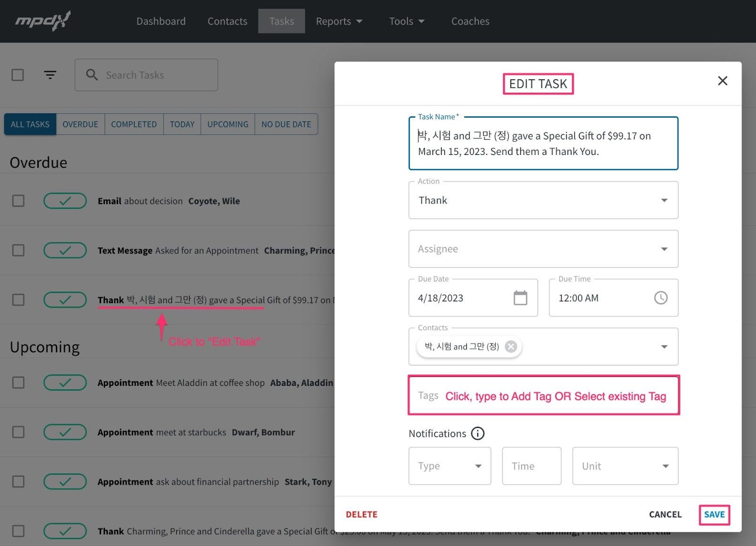Screen dimensions: 756x546
Task: Expand the Reports menu
Action: point(339,21)
